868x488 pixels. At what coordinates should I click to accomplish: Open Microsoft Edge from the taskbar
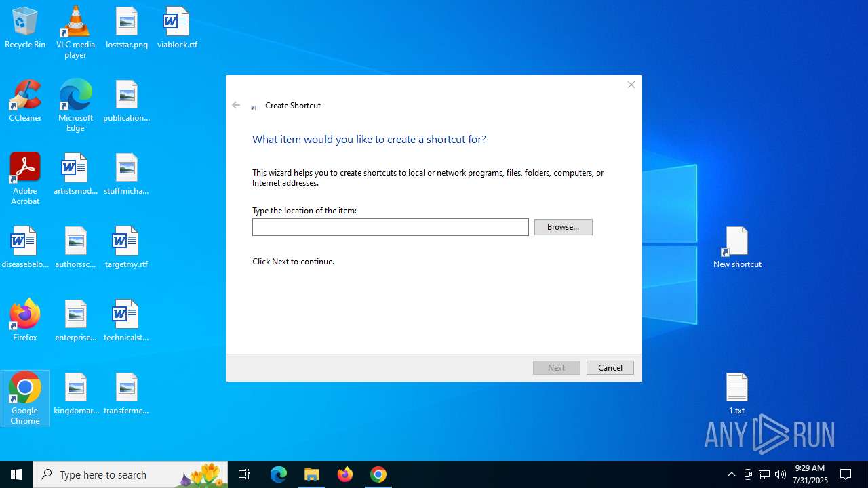pos(279,474)
